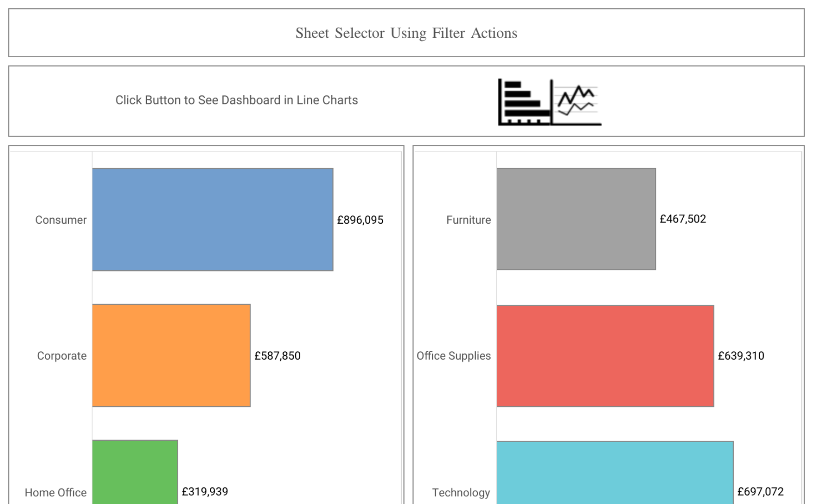Select the blue Consumer bar
Viewport: 817px width, 504px height.
tap(213, 219)
